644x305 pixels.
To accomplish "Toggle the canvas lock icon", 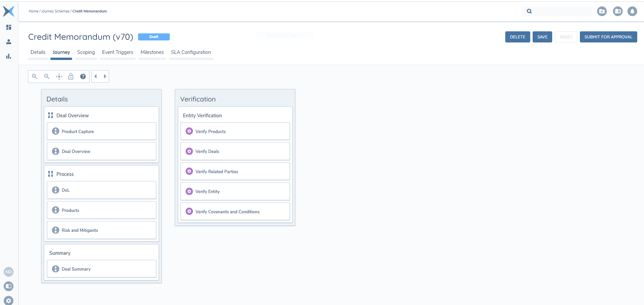I will pyautogui.click(x=71, y=77).
